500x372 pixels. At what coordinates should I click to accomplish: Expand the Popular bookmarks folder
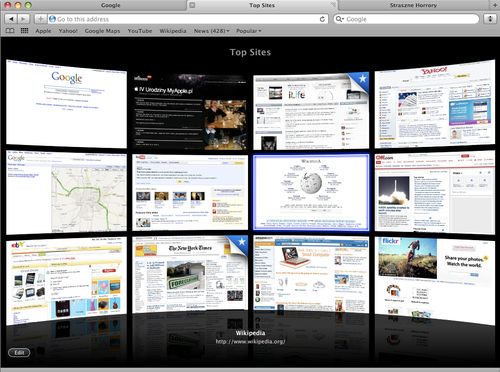pos(248,31)
